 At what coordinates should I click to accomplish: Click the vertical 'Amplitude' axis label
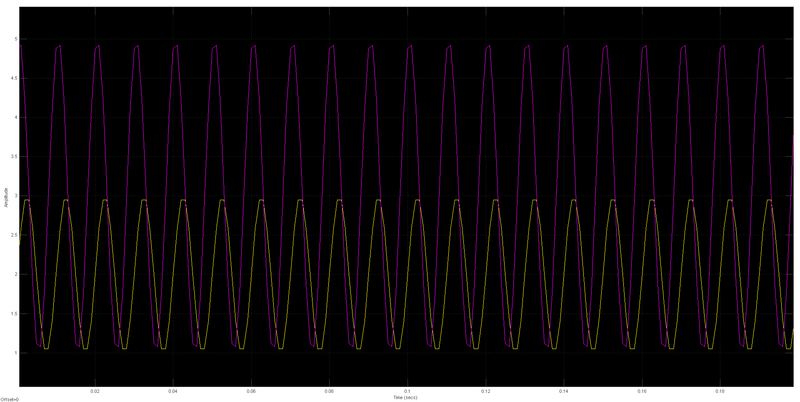tap(6, 196)
